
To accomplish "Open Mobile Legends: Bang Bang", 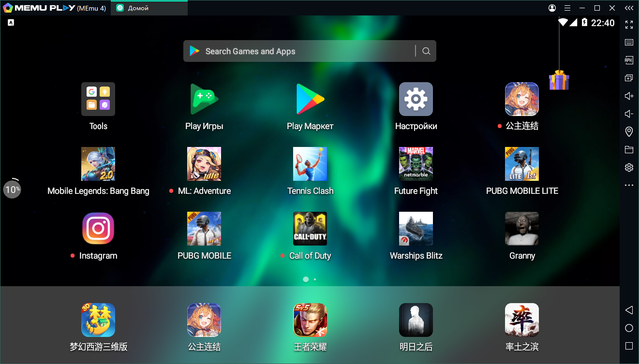I will pyautogui.click(x=98, y=164).
